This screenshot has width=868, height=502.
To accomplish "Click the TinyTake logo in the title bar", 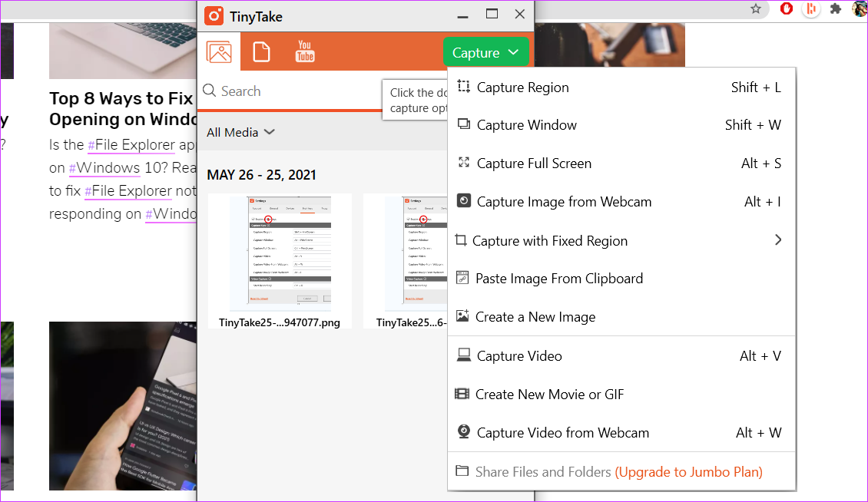I will [214, 16].
